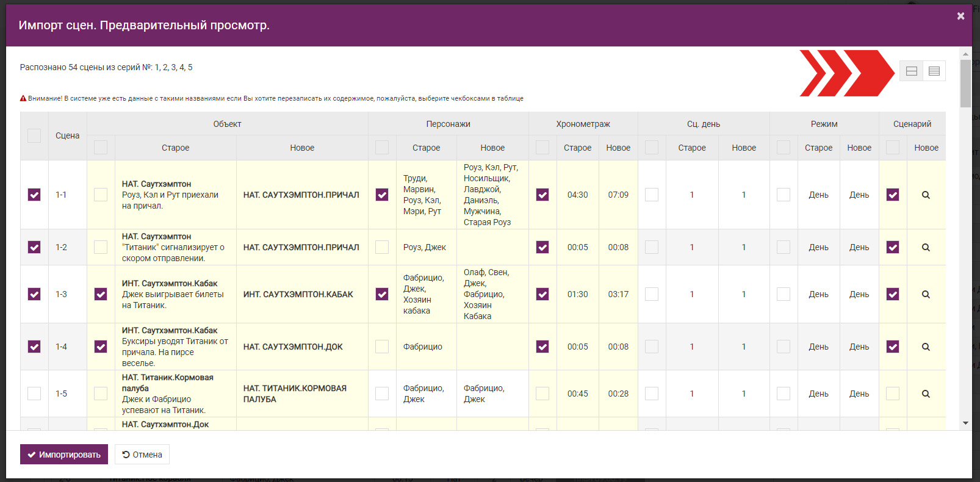Check script overwrite box for scene 1-5
The width and height of the screenshot is (980, 482).
pyautogui.click(x=893, y=394)
